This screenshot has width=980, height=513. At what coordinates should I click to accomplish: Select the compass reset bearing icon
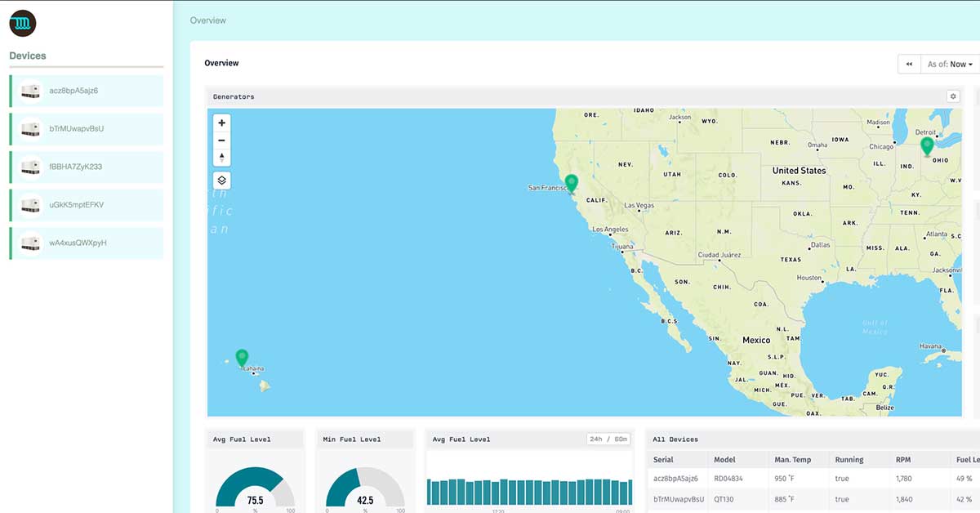point(221,158)
